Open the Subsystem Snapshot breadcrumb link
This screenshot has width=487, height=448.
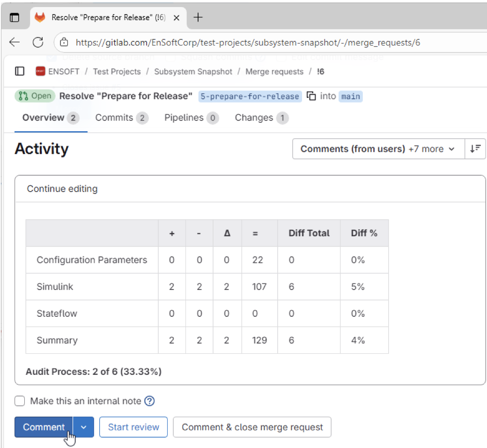193,72
